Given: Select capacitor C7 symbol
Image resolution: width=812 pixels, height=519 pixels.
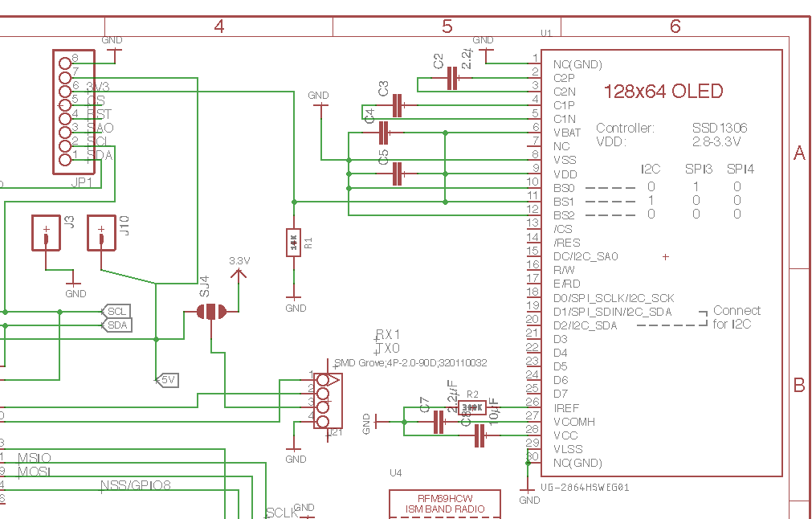Looking at the screenshot, I should pos(439,422).
